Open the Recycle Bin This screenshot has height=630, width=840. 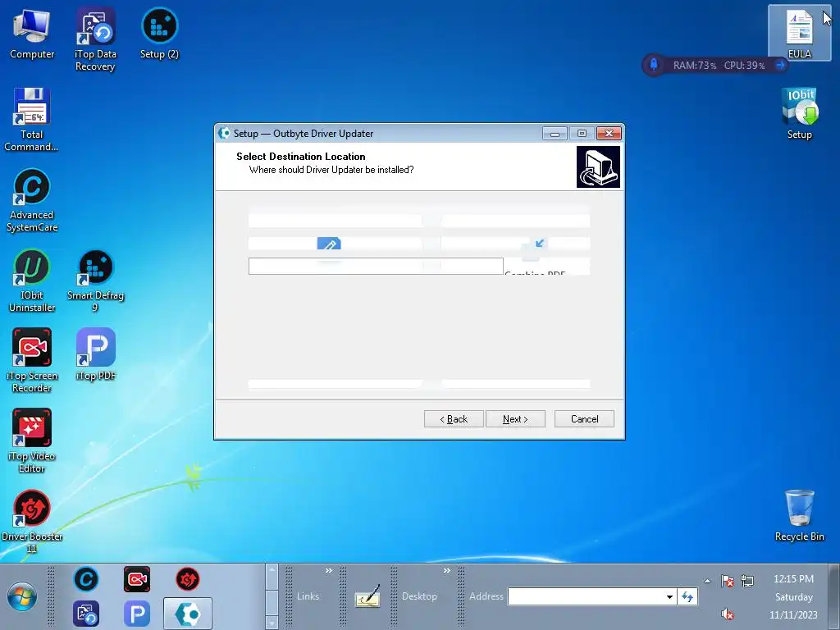(x=799, y=515)
